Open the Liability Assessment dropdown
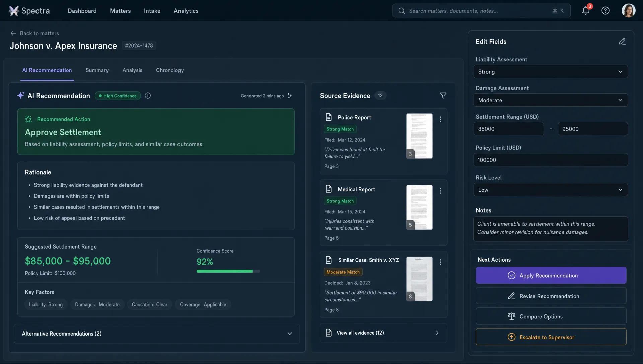This screenshot has width=643, height=364. 551,72
